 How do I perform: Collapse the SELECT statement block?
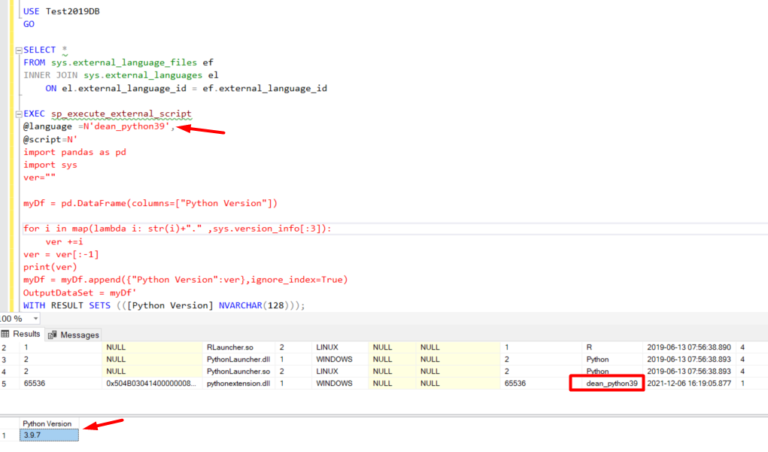(19, 49)
